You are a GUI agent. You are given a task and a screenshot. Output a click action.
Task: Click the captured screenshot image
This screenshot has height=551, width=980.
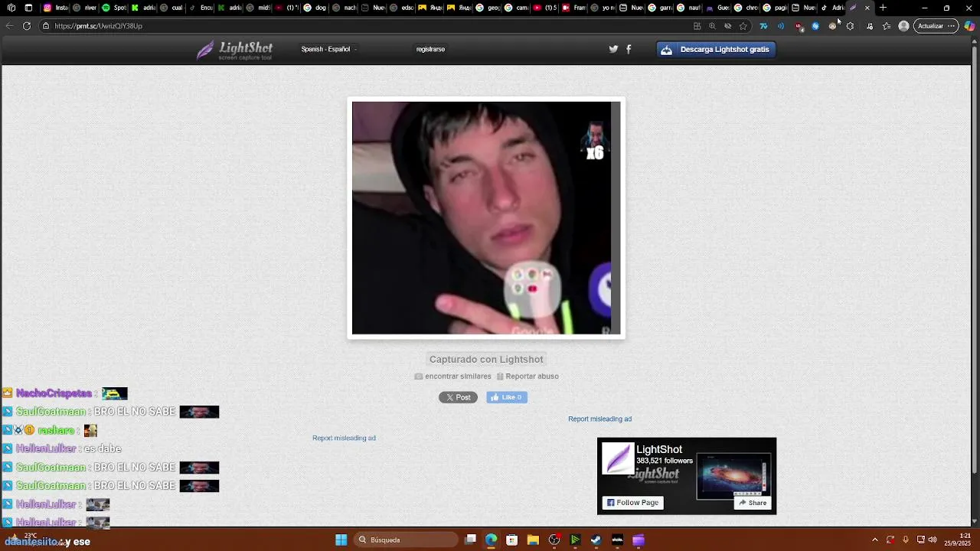tap(486, 218)
